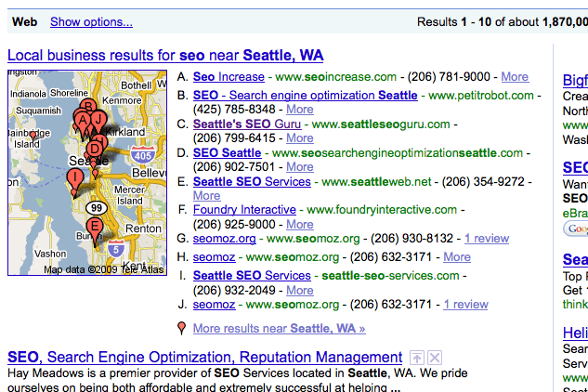
Task: Open SEO, Search Engine Optimization, Reputation Management result
Action: [x=204, y=358]
